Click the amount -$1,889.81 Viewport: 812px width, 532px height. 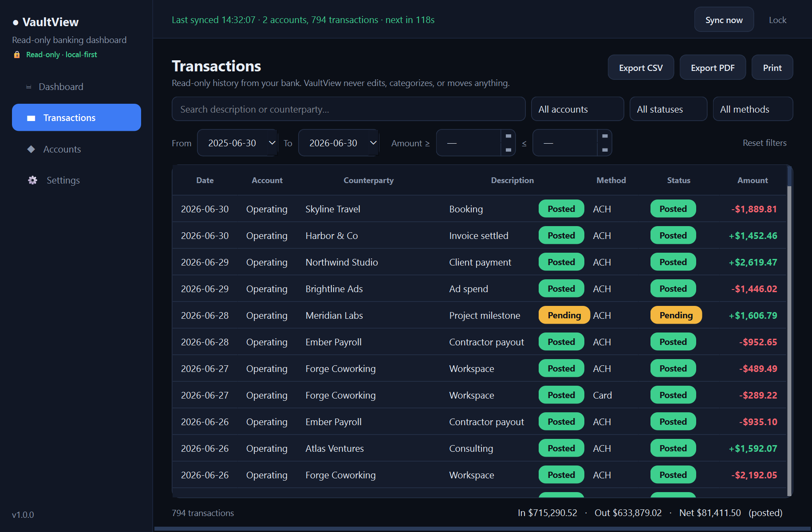[x=754, y=209]
